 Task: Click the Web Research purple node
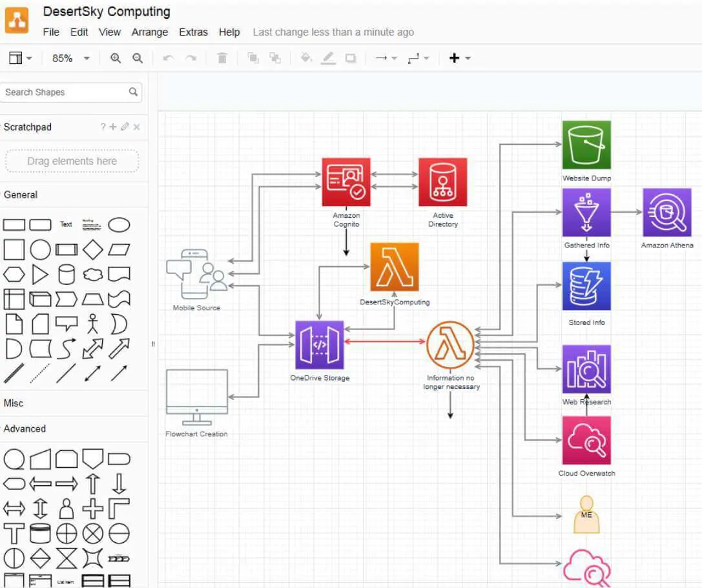[x=586, y=369]
